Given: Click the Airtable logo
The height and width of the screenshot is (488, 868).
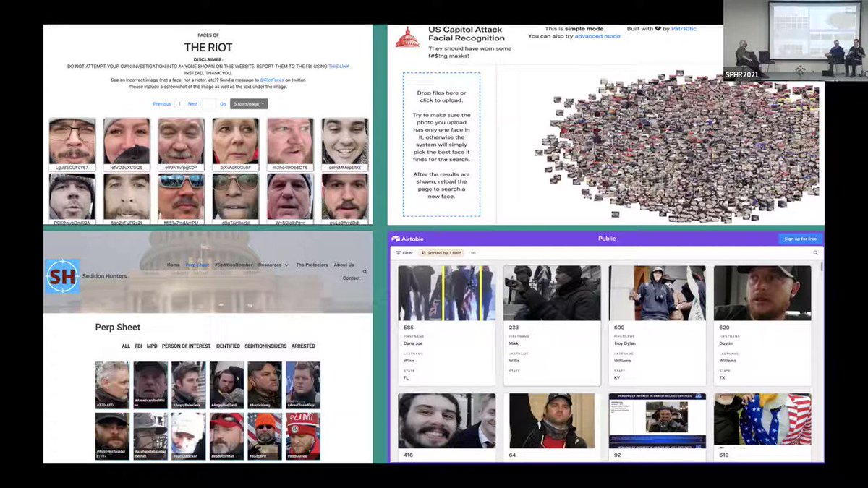Looking at the screenshot, I should pos(406,239).
